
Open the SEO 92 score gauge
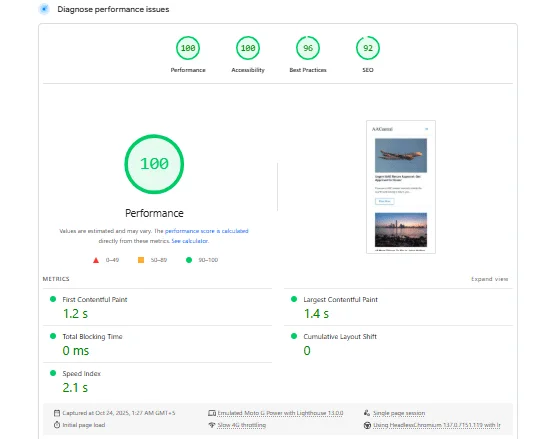pos(368,48)
